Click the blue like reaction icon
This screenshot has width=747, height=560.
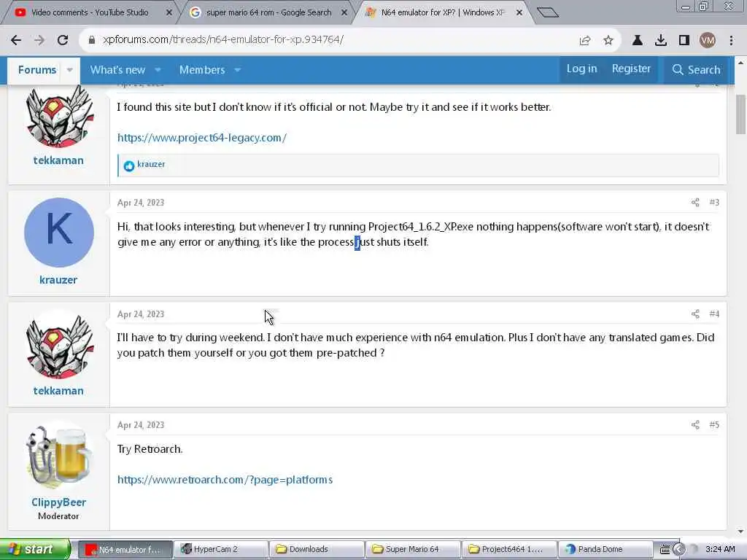(x=128, y=166)
